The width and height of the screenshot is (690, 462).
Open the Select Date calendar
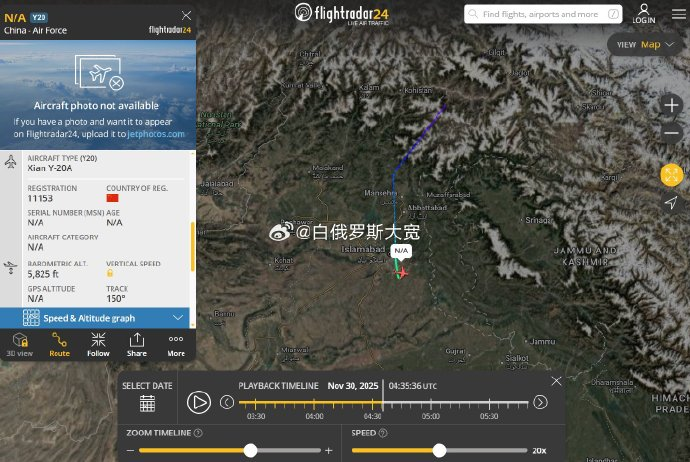pyautogui.click(x=147, y=403)
